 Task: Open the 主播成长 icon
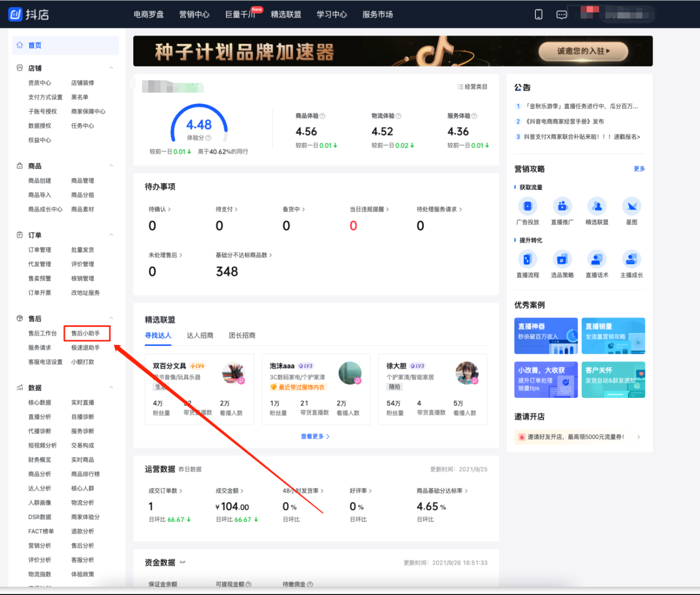632,259
